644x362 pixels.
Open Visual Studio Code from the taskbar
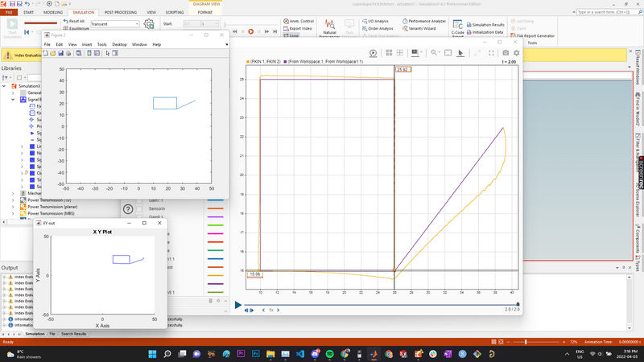point(299,354)
